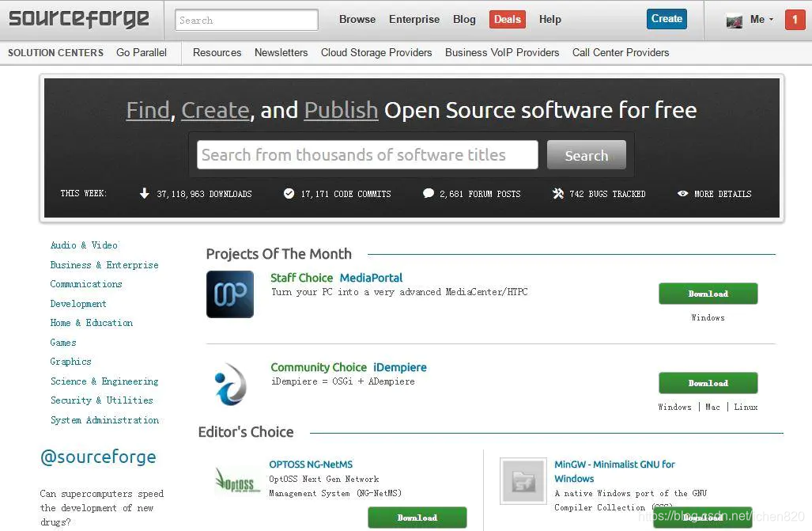Download OPTOSS NG-NetMS
812x531 pixels.
(417, 518)
